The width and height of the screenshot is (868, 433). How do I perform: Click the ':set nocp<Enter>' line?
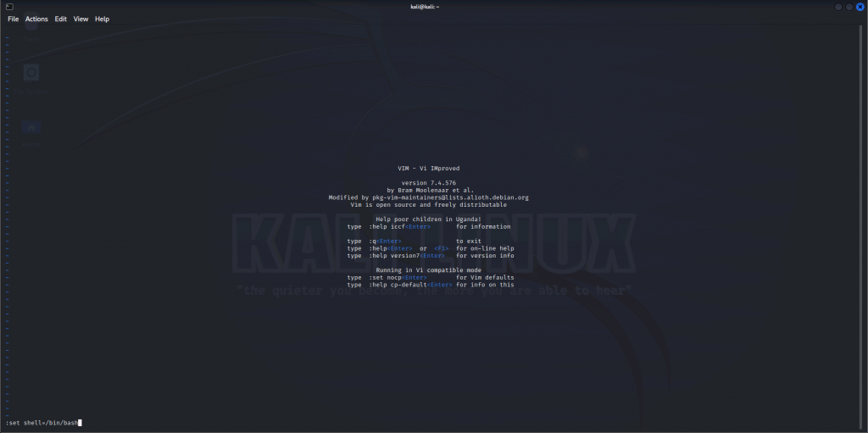coord(430,277)
